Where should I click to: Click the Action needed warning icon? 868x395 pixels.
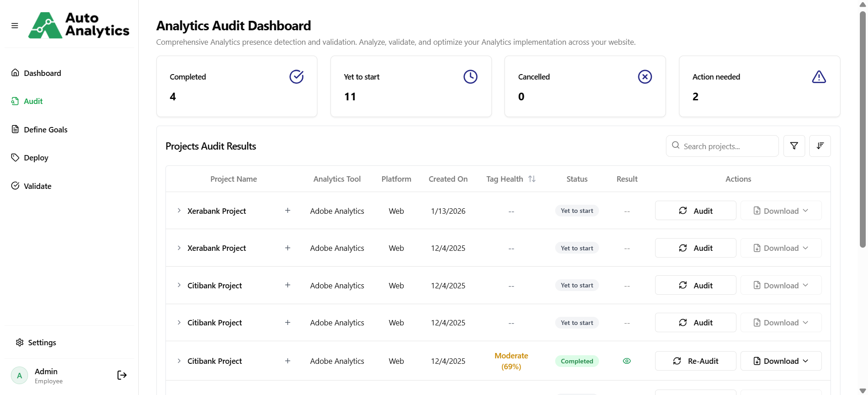(x=819, y=77)
